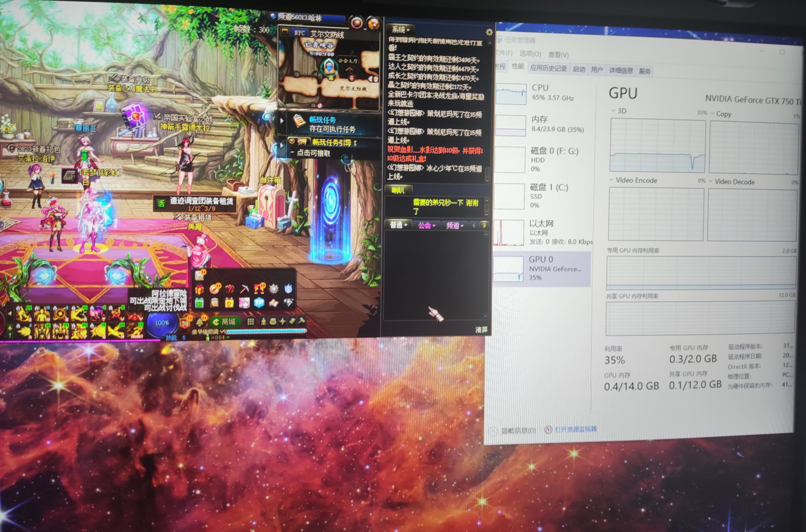Open the 频道 chat dropdown
806x532 pixels.
(x=455, y=225)
